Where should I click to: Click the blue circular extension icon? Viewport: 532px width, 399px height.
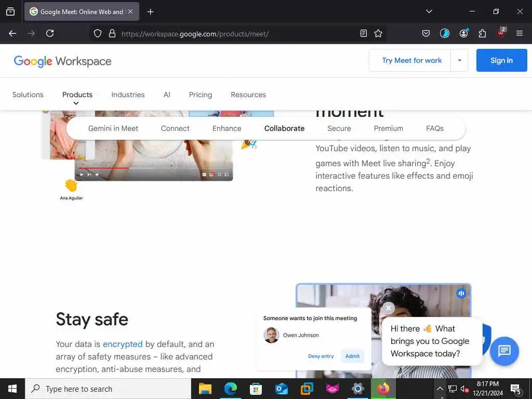pyautogui.click(x=445, y=33)
